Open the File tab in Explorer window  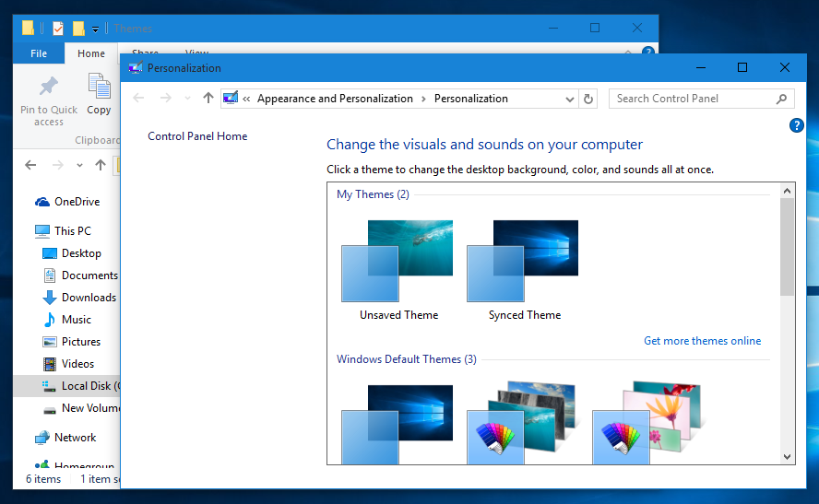pos(39,53)
